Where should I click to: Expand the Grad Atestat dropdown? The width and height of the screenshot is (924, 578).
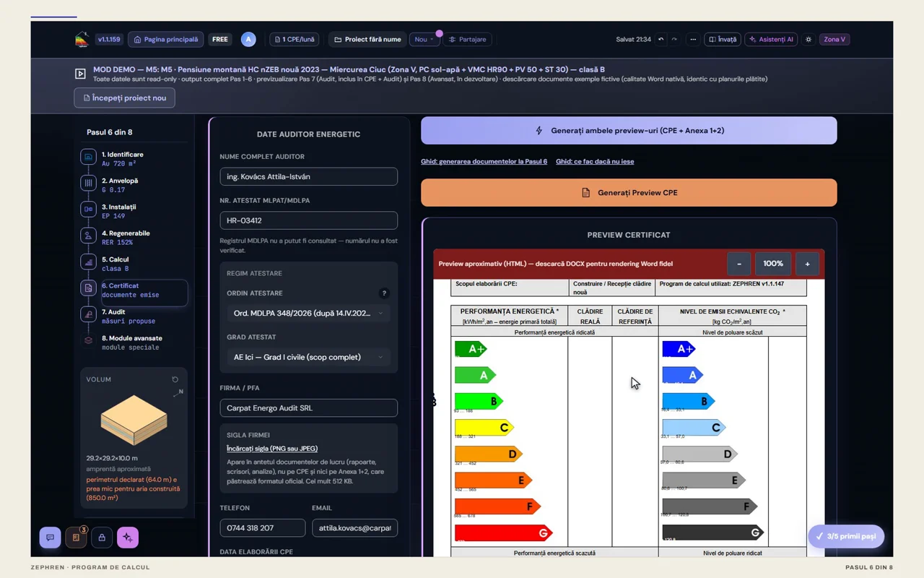coord(309,357)
